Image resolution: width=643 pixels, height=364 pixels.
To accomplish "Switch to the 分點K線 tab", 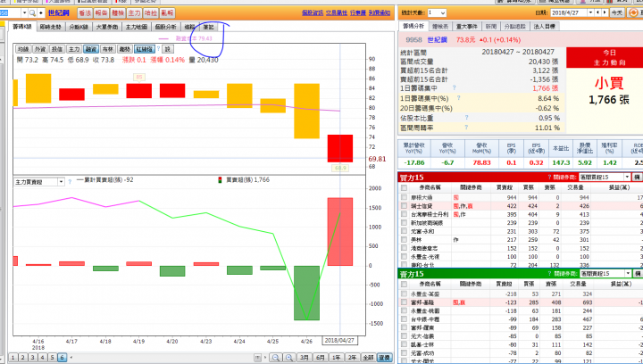I will [79, 27].
